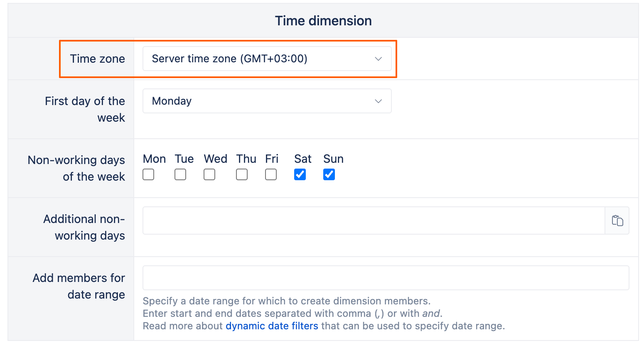Focus the Add members for date range field

pyautogui.click(x=386, y=278)
